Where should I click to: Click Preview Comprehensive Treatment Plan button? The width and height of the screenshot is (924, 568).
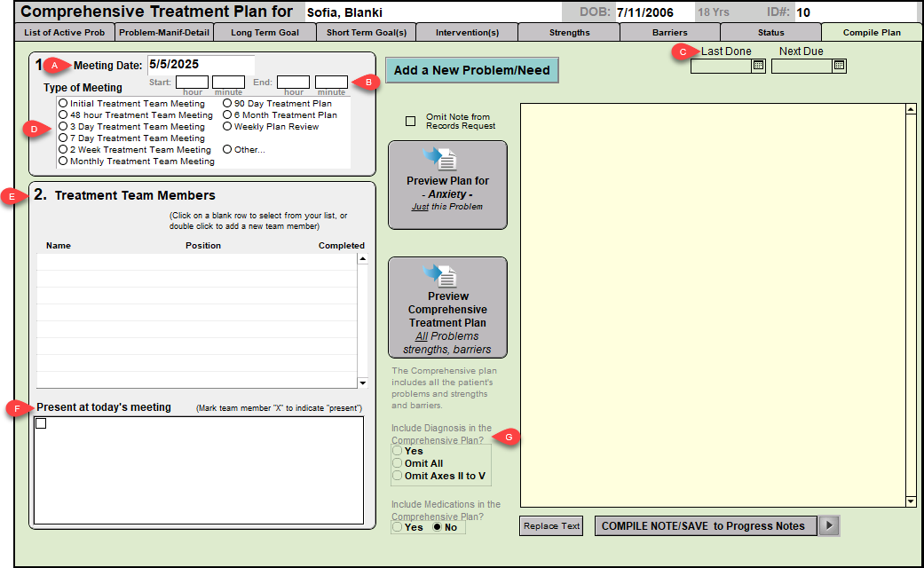click(447, 307)
